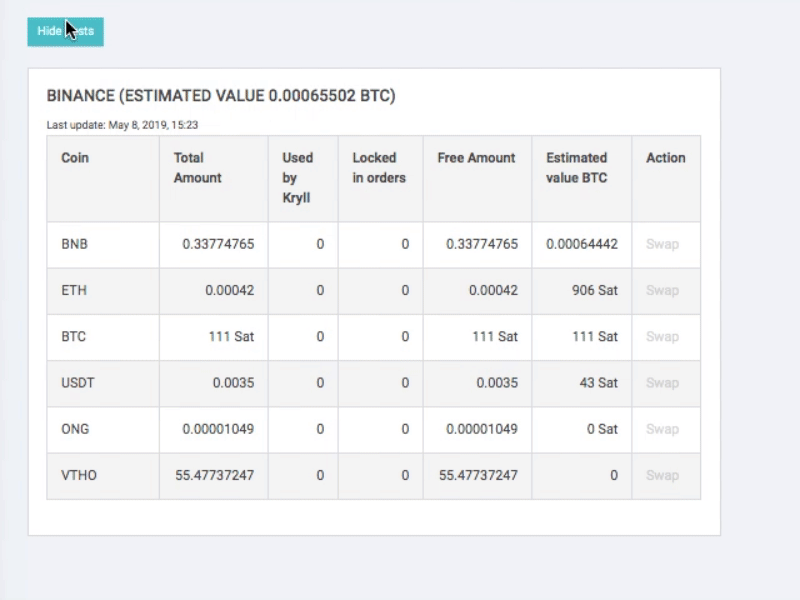Click the Hide assets button
800x600 pixels.
[x=65, y=32]
